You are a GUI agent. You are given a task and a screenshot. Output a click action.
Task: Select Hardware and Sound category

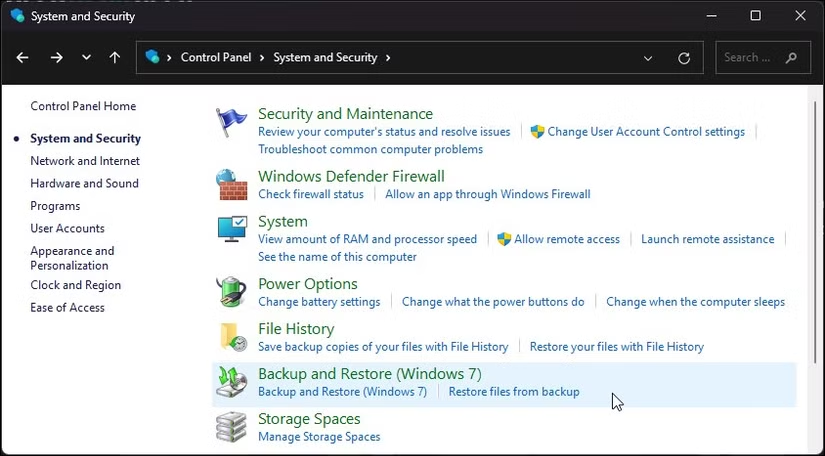84,184
